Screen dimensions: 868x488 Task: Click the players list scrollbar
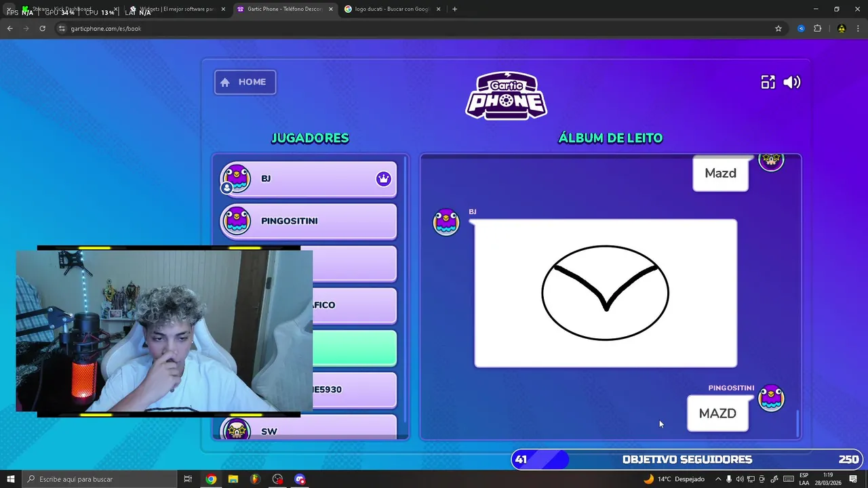click(406, 288)
